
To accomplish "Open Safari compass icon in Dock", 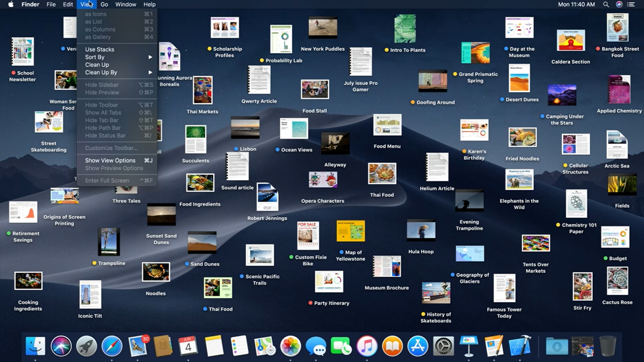I will coord(112,346).
